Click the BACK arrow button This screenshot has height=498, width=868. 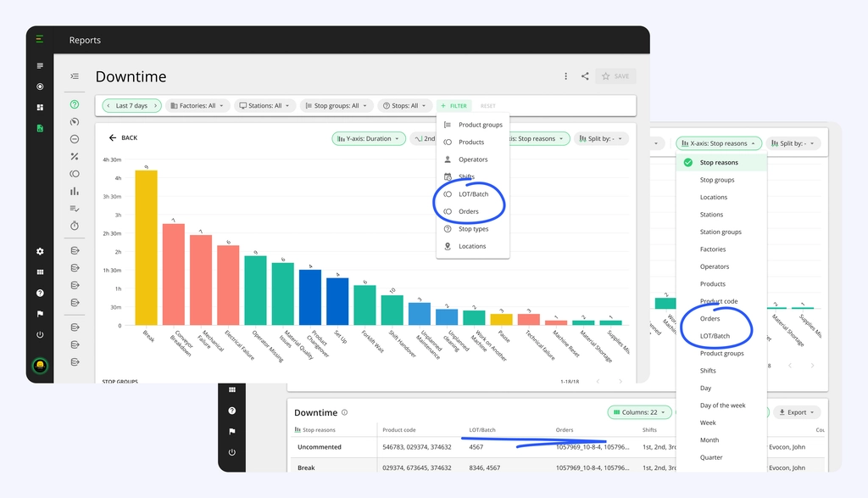point(123,138)
